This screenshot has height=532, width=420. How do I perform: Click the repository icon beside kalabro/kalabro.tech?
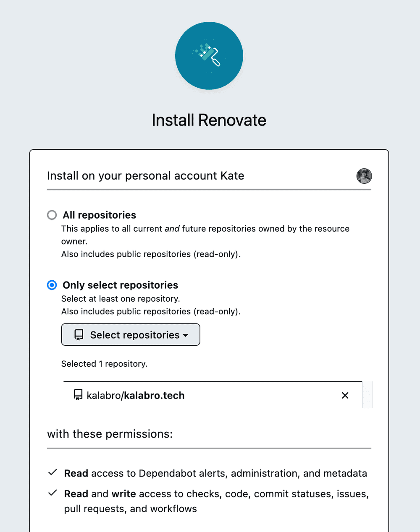[78, 395]
